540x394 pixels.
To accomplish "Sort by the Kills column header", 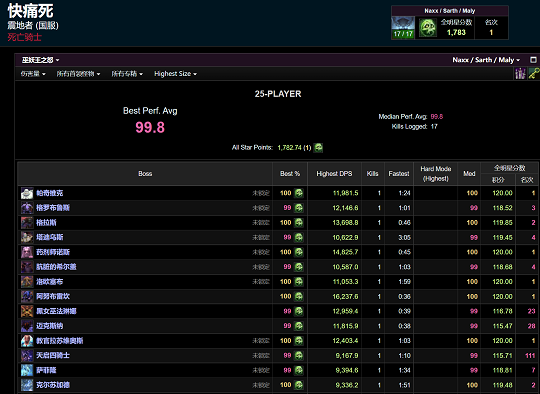I will pyautogui.click(x=373, y=174).
